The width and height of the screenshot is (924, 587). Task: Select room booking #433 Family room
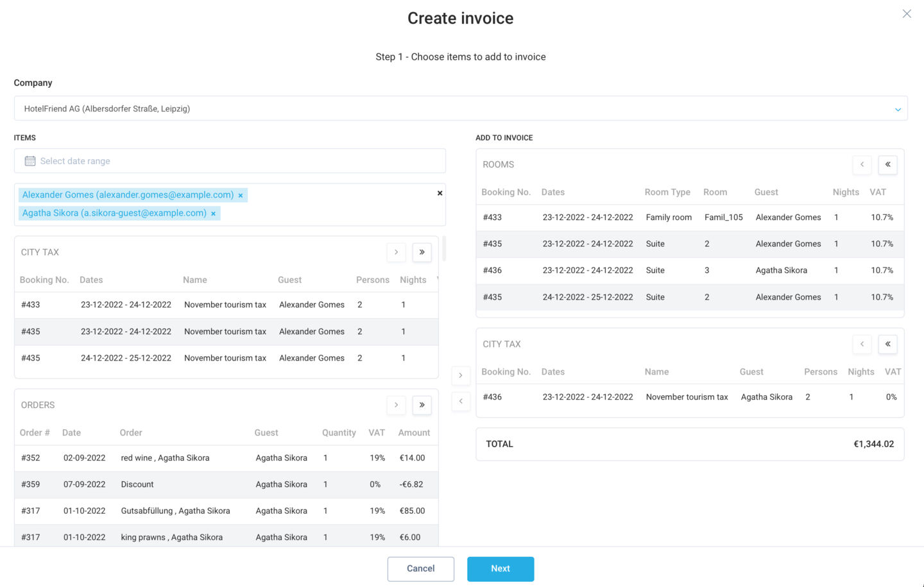[690, 217]
